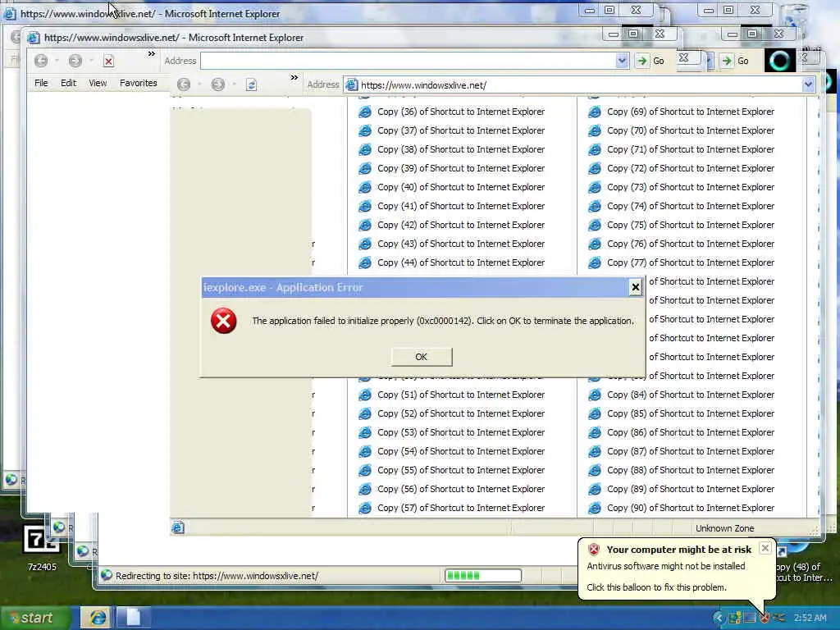The image size is (840, 630).
Task: Click the red shield icon in the balloon
Action: point(594,549)
